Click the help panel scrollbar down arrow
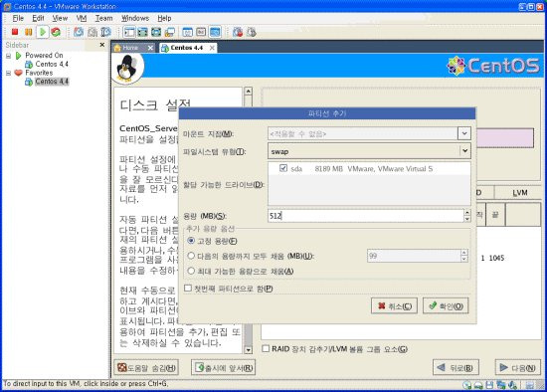 pyautogui.click(x=248, y=350)
